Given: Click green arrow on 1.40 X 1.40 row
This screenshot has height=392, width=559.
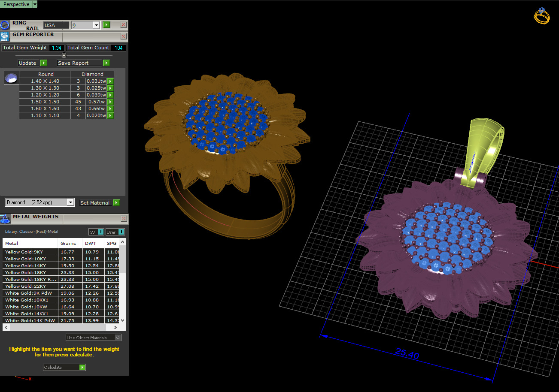Looking at the screenshot, I should point(110,81).
